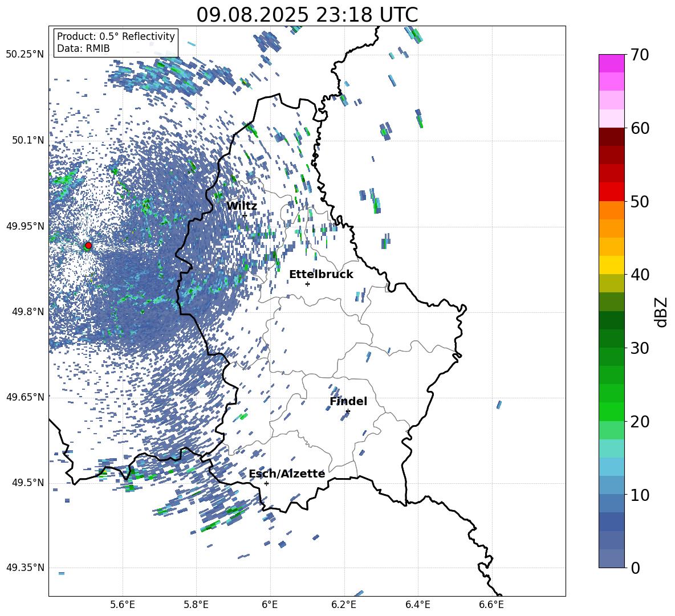The width and height of the screenshot is (675, 616).
Task: Click the 49.5°N latitude label
Action: click(x=27, y=482)
